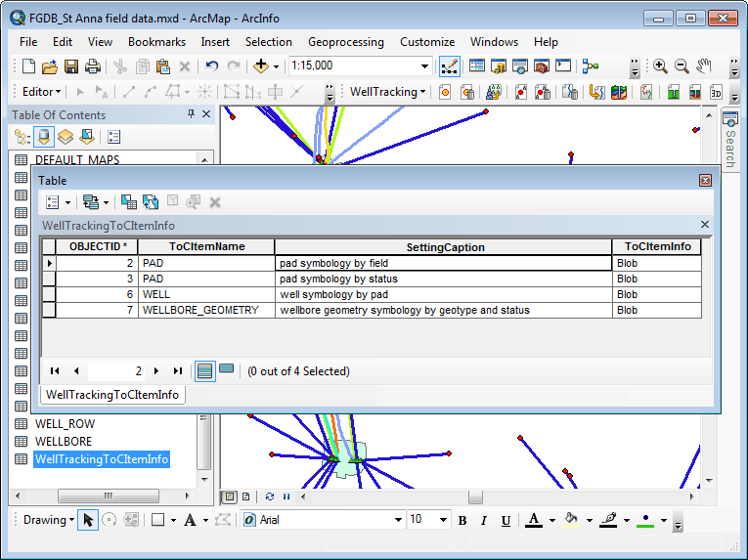Toggle the Editor Toolbar icon

tap(450, 66)
